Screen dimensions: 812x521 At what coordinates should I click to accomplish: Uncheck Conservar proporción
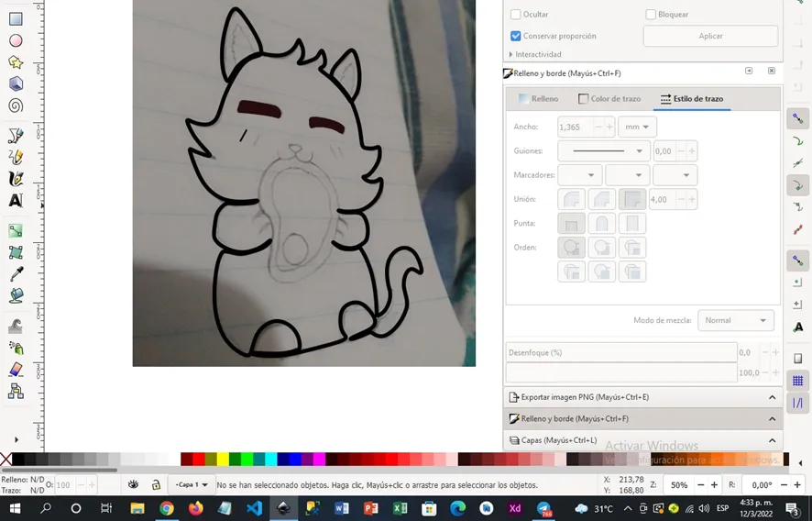click(x=516, y=36)
